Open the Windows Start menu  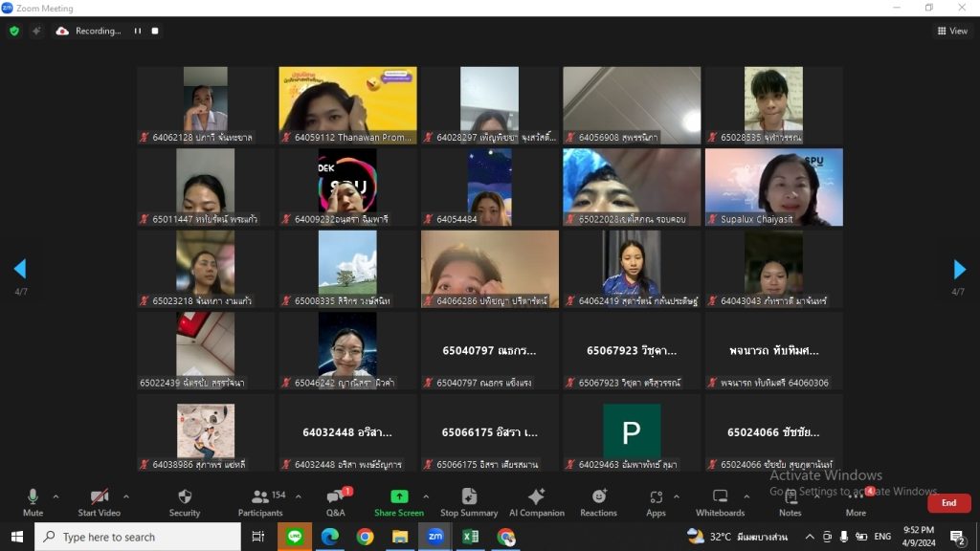coord(17,537)
